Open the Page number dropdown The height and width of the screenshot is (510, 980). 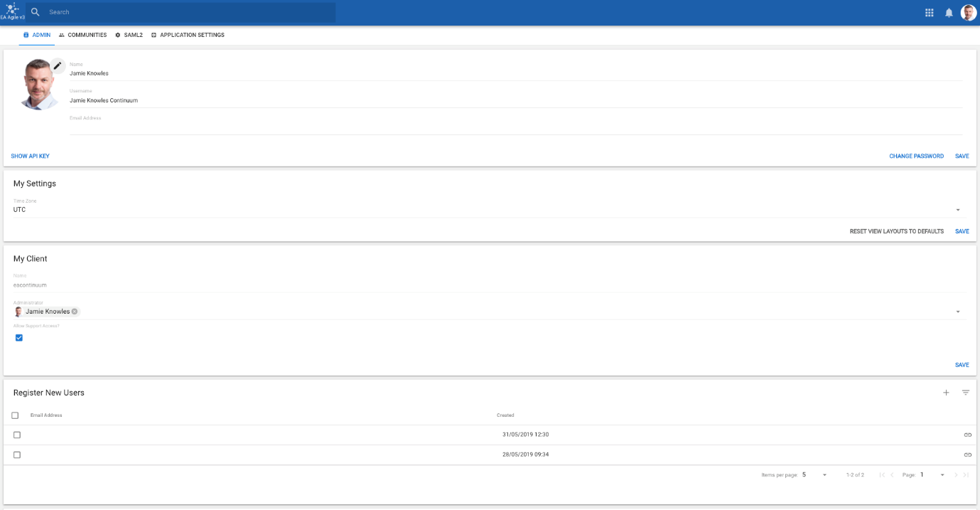tap(933, 474)
